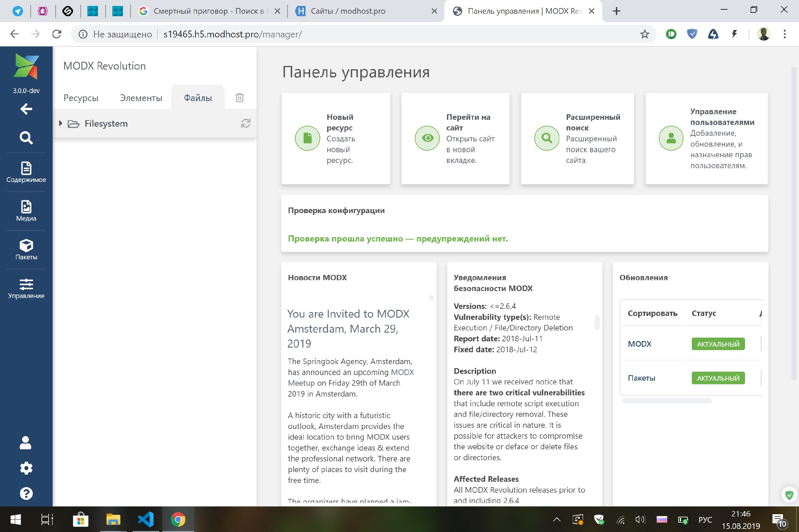799x532 pixels.
Task: Expand the Filesystem tree node
Action: tap(60, 124)
